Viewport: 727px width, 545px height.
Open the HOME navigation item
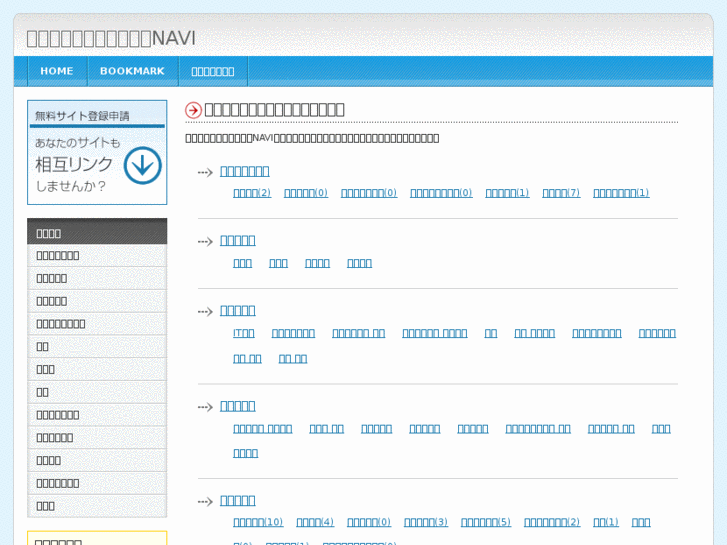tap(57, 71)
